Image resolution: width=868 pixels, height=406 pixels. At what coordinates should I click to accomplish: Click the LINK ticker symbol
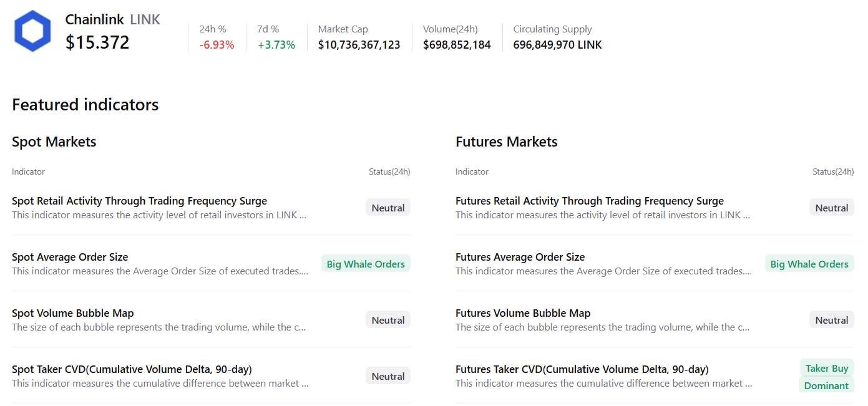(x=147, y=19)
